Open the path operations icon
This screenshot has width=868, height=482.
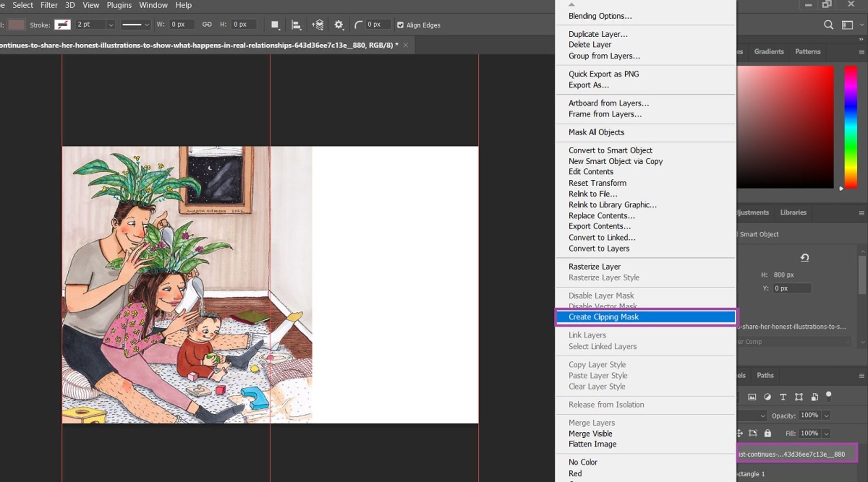tap(275, 25)
